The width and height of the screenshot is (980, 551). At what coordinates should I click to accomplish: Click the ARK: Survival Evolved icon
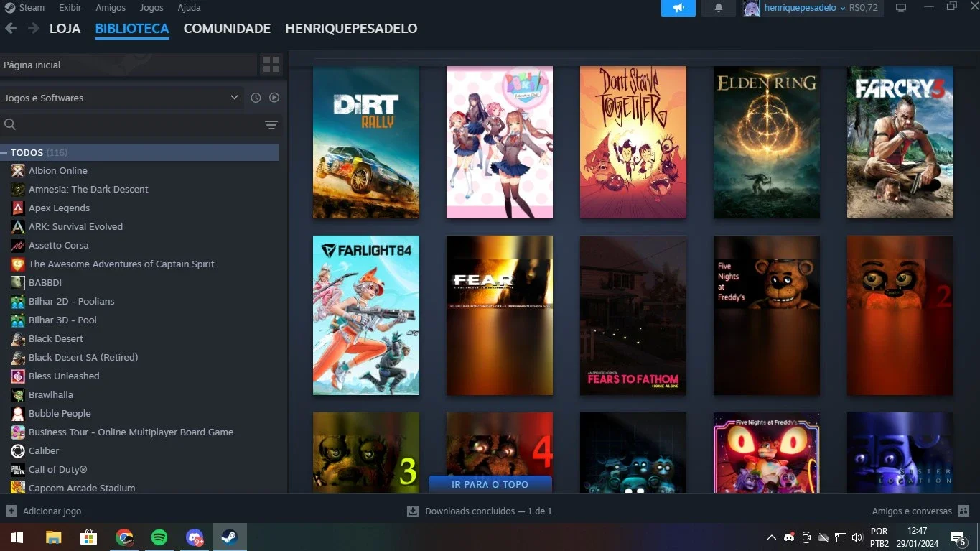tap(18, 226)
